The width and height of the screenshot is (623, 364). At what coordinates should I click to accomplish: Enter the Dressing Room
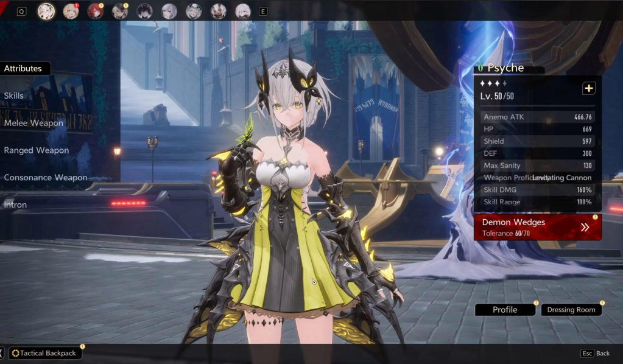click(x=571, y=310)
